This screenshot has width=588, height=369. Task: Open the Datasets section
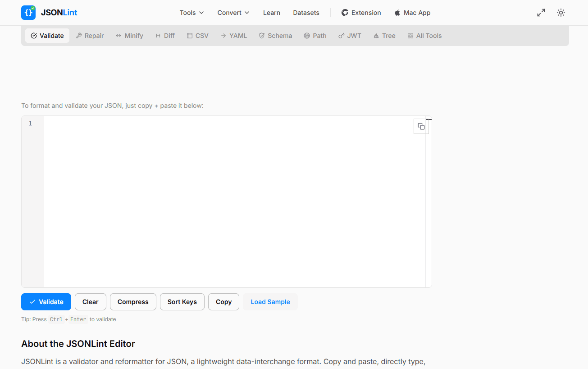point(306,13)
